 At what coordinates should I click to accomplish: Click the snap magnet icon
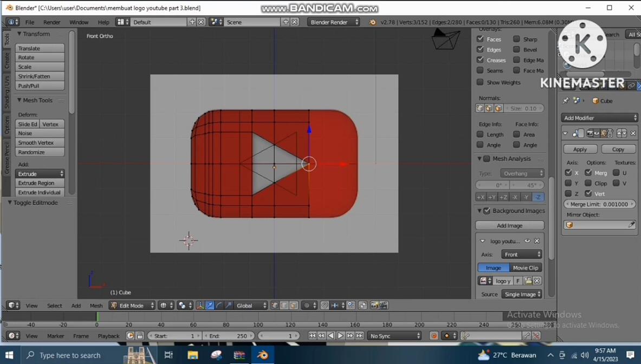[x=325, y=305]
